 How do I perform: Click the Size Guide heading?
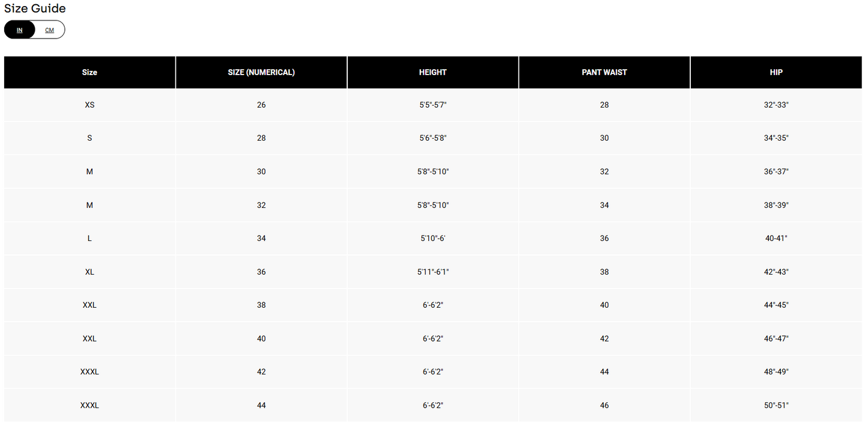[35, 8]
